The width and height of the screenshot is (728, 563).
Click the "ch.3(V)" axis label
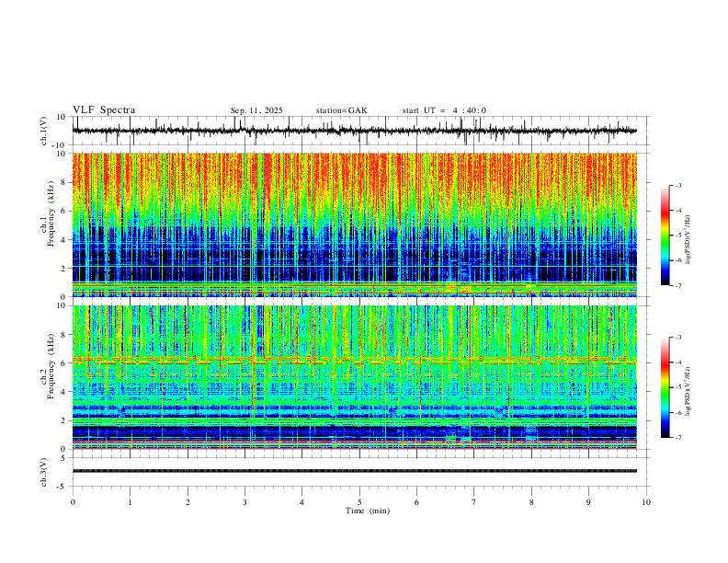pyautogui.click(x=44, y=472)
